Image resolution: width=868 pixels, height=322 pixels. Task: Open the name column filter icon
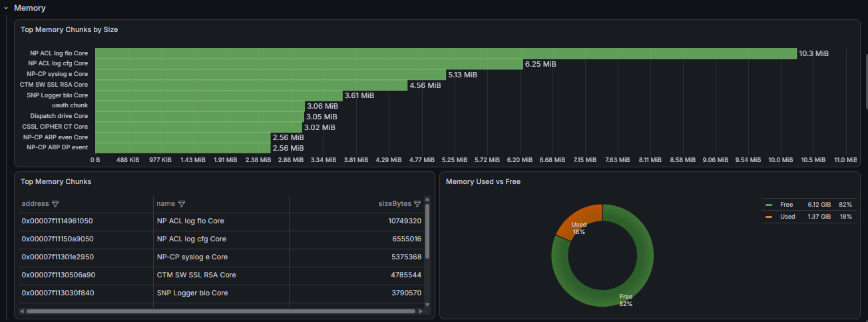click(182, 204)
